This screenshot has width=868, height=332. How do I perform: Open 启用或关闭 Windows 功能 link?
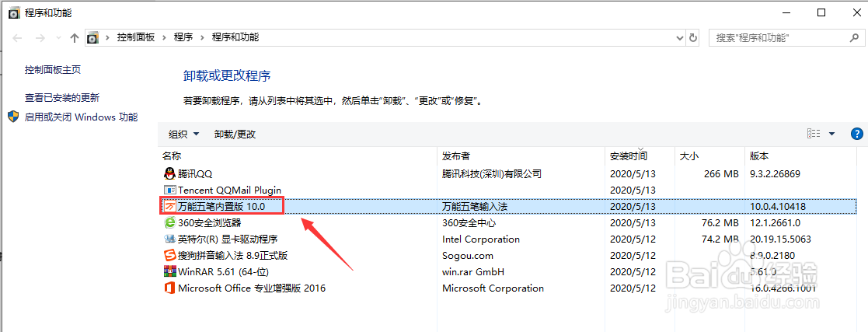(x=81, y=117)
